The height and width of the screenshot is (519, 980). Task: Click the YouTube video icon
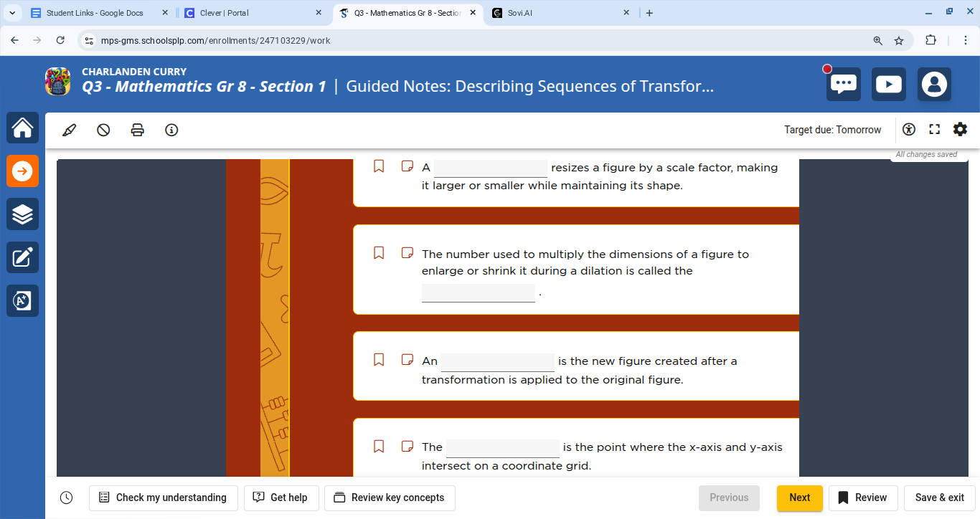click(x=888, y=84)
